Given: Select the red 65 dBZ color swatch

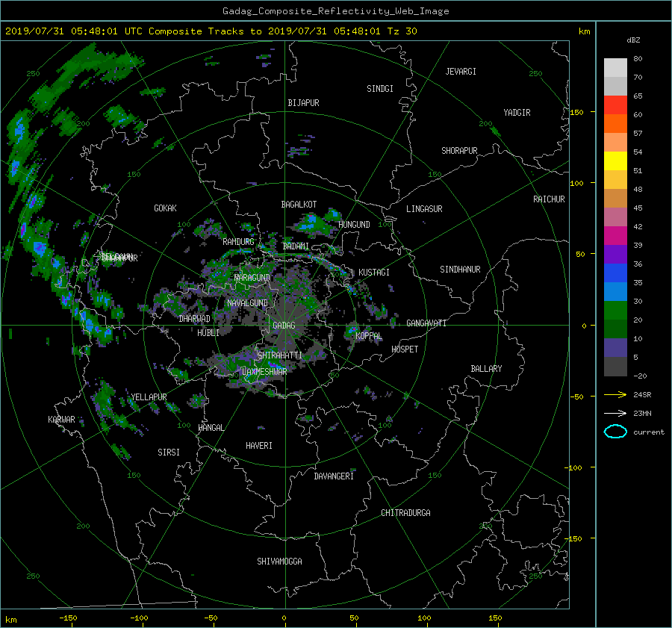Looking at the screenshot, I should coord(615,105).
